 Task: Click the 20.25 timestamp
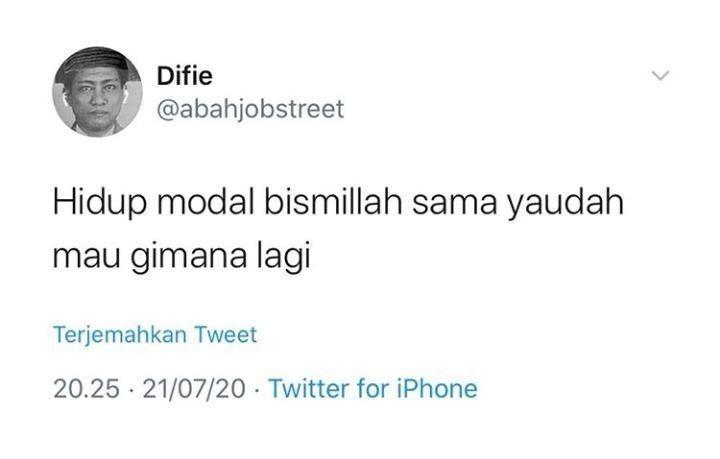(x=86, y=389)
